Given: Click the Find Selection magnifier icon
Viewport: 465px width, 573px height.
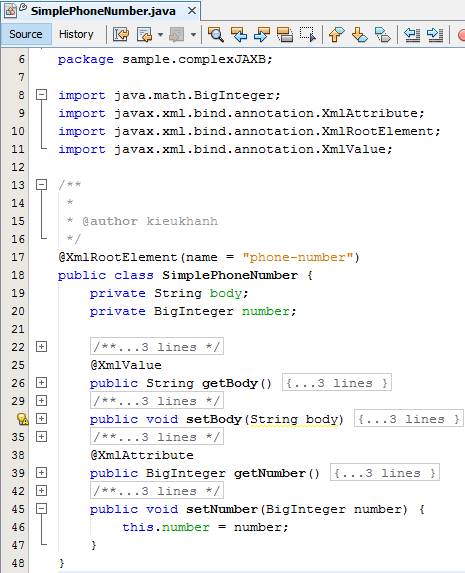Looking at the screenshot, I should [x=216, y=35].
